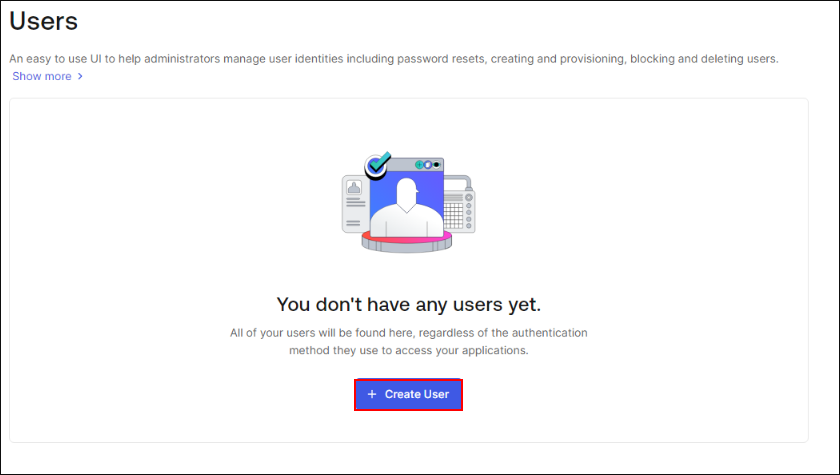This screenshot has width=840, height=475.
Task: Open the Show more link
Action: tap(41, 76)
